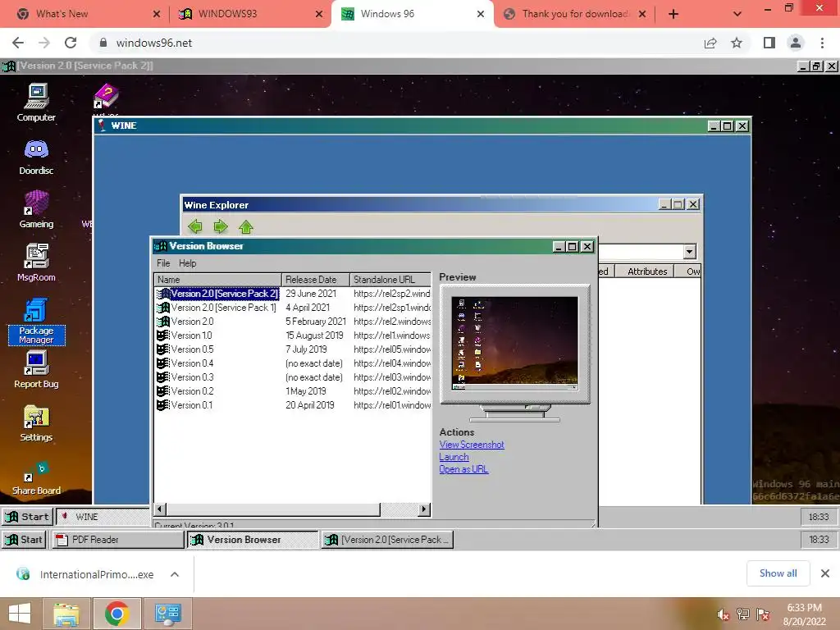This screenshot has width=840, height=630.
Task: Select the Version 0.3 row
Action: point(293,377)
